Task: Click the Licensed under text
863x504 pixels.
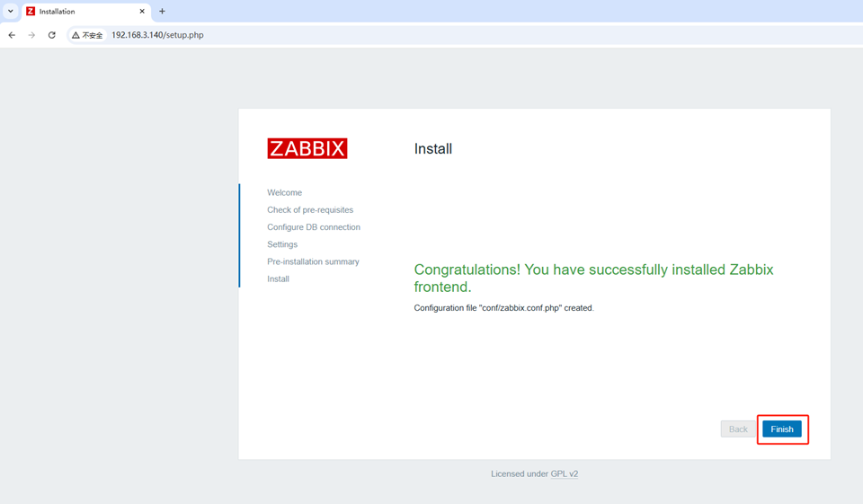Action: pos(520,473)
